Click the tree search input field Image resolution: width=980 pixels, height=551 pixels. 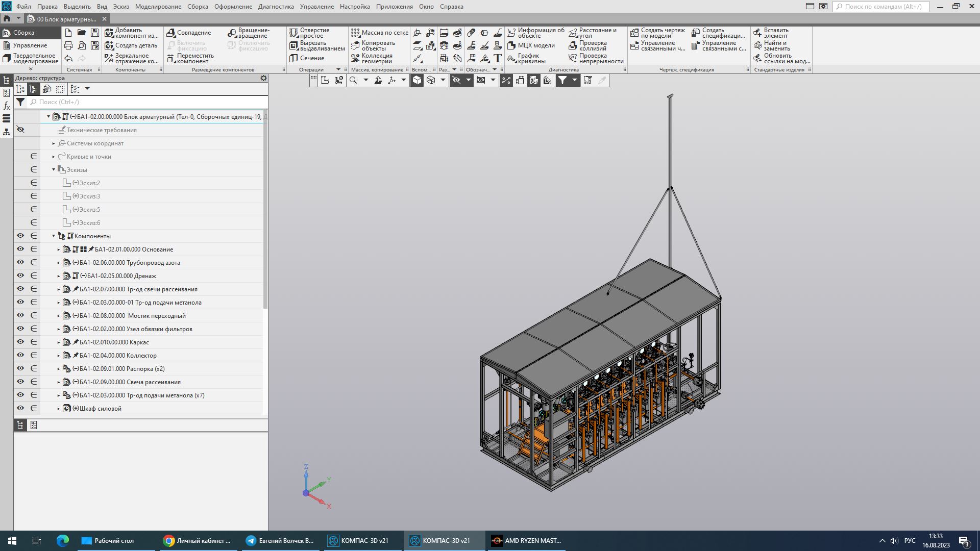pos(148,102)
